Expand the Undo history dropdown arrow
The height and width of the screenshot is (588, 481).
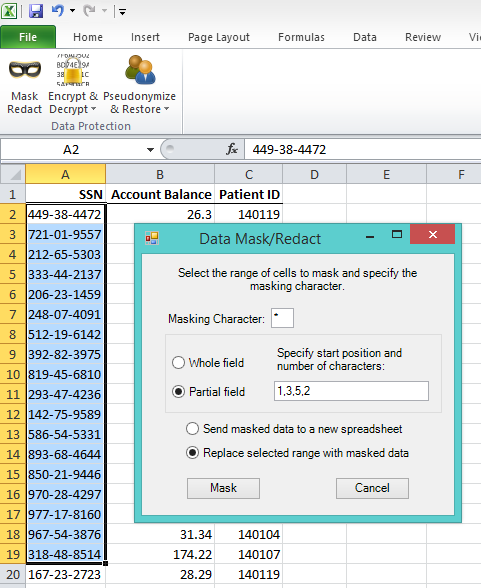point(72,11)
